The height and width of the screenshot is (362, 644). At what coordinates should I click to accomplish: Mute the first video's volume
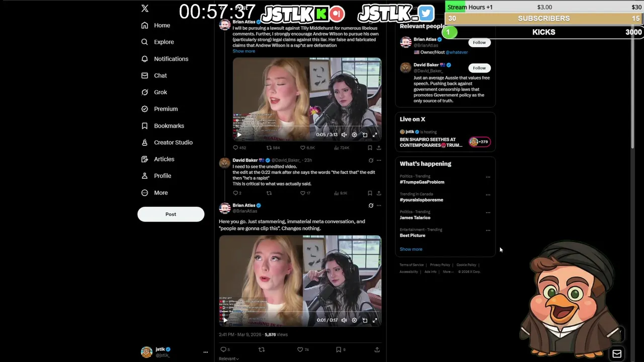(344, 135)
